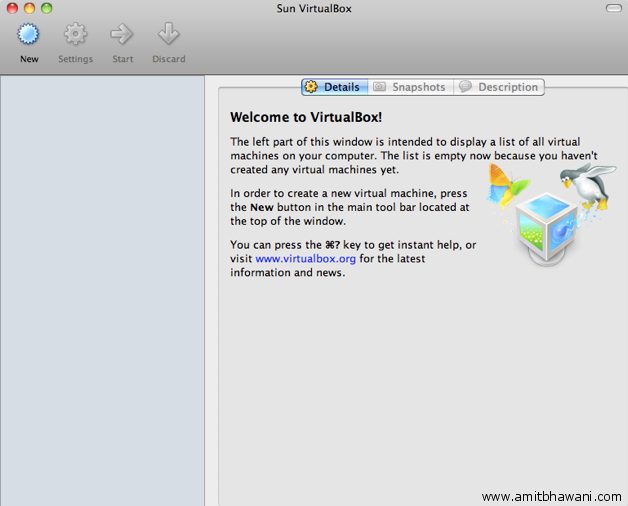This screenshot has height=506, width=628.
Task: Click the red close window button
Action: click(12, 8)
